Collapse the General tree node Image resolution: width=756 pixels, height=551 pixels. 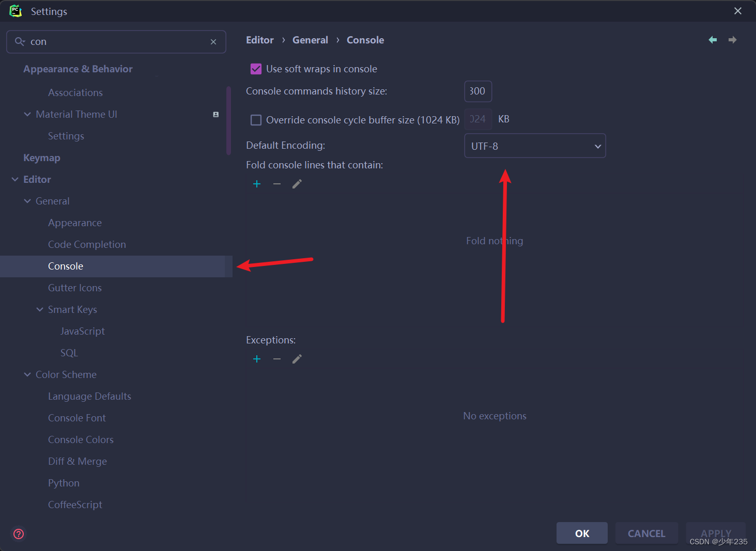27,201
